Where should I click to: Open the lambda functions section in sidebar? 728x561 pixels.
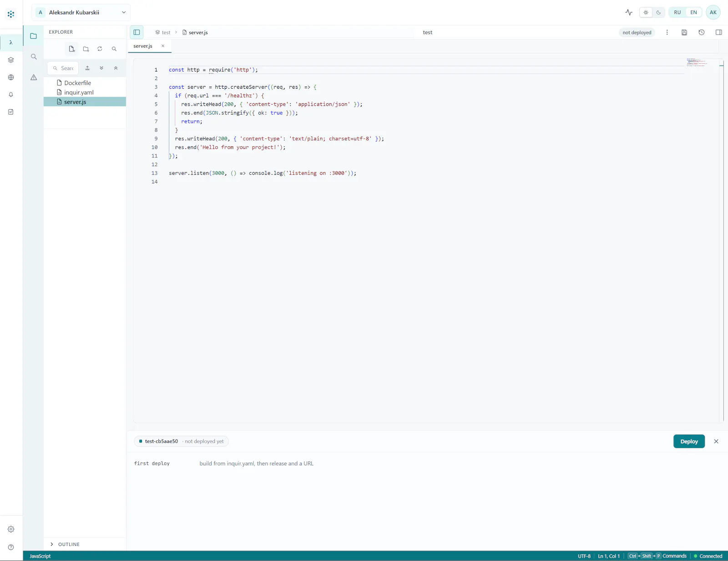click(x=11, y=42)
